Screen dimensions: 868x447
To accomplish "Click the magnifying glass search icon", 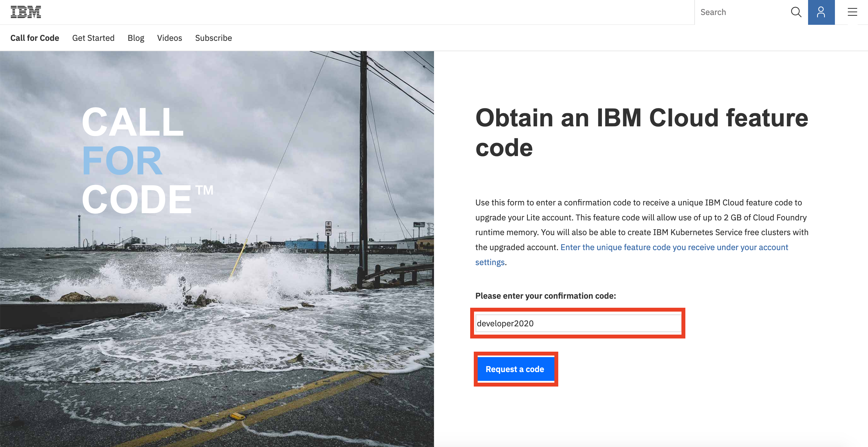I will point(796,12).
